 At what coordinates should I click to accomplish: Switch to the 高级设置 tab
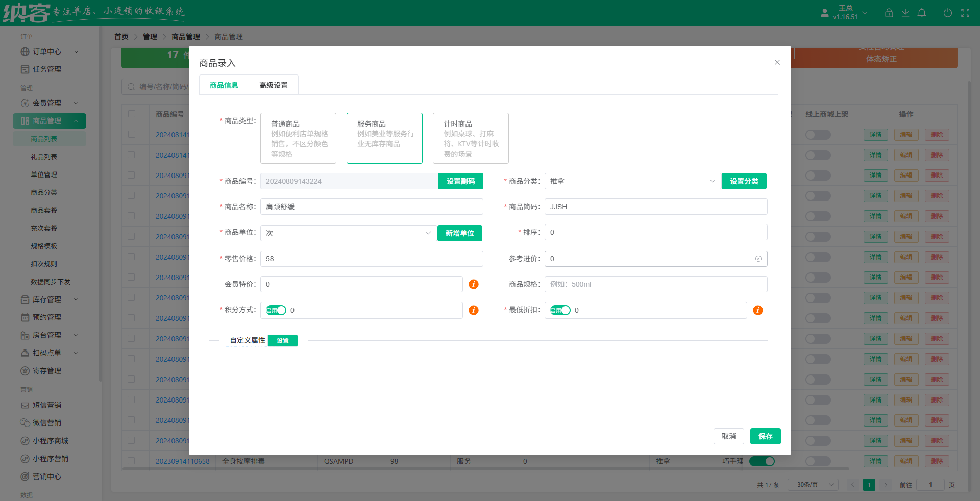(x=274, y=85)
